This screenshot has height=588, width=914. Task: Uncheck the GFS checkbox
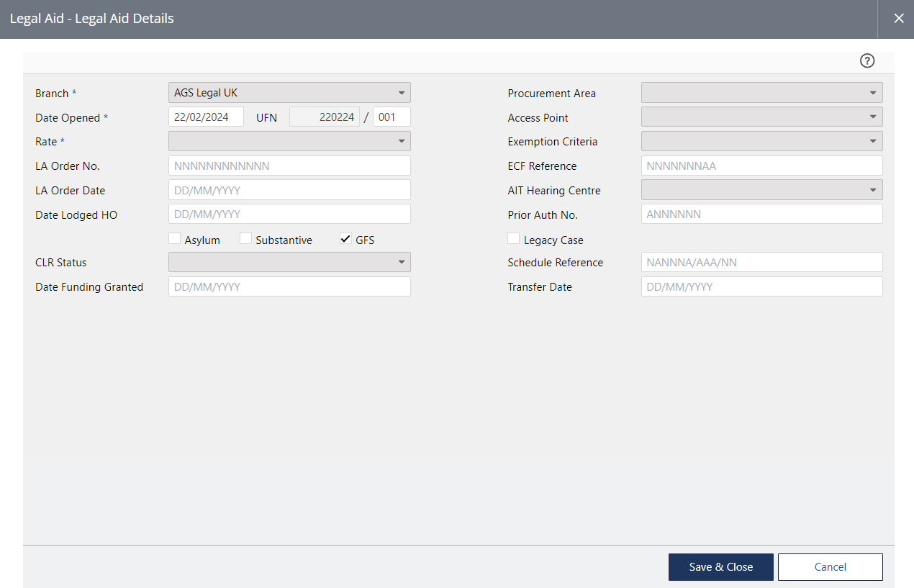point(345,239)
